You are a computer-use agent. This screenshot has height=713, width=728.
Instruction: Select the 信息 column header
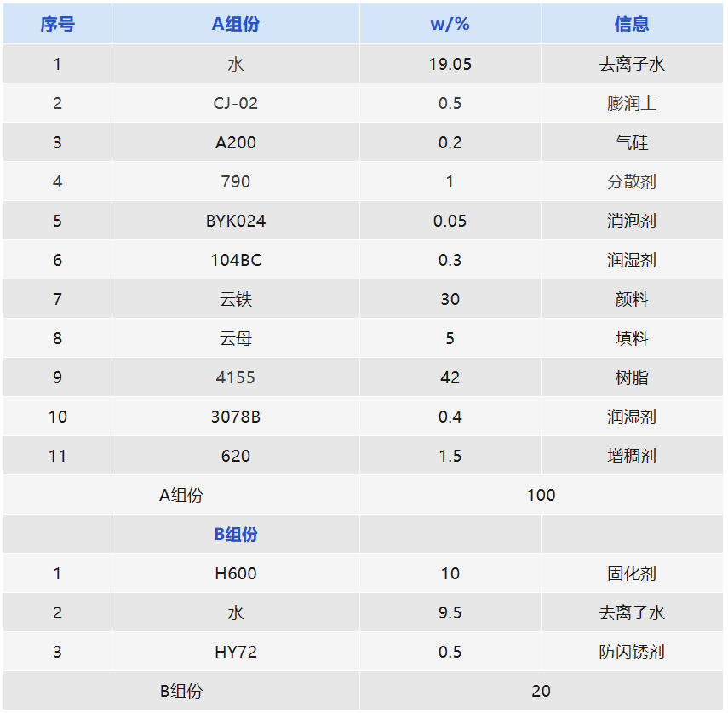click(x=632, y=24)
